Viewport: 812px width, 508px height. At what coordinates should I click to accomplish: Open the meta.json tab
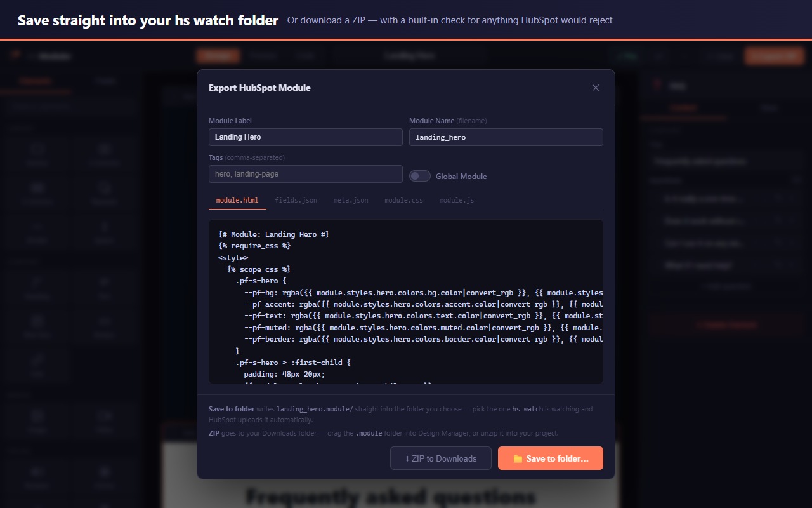coord(351,200)
